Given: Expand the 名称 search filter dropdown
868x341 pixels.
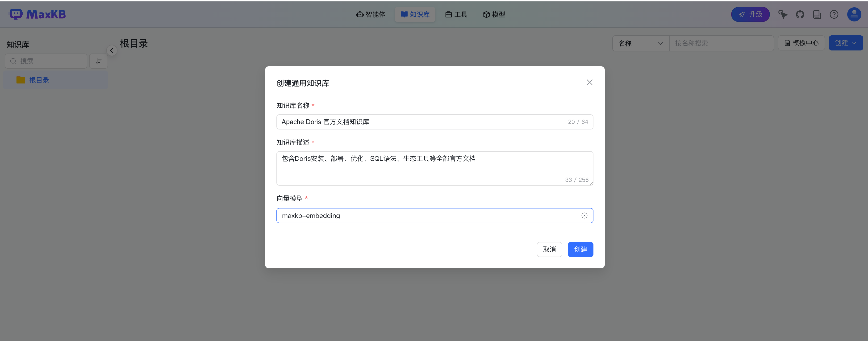Looking at the screenshot, I should coord(640,43).
